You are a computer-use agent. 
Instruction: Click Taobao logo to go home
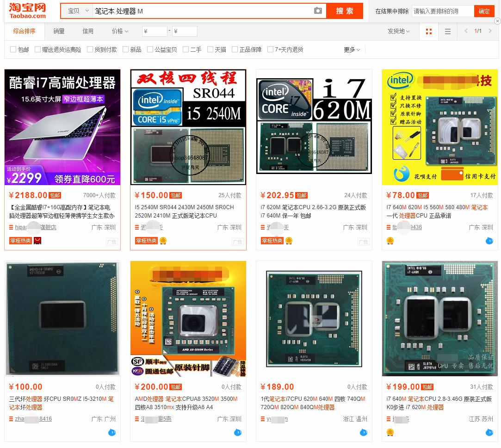coord(27,11)
